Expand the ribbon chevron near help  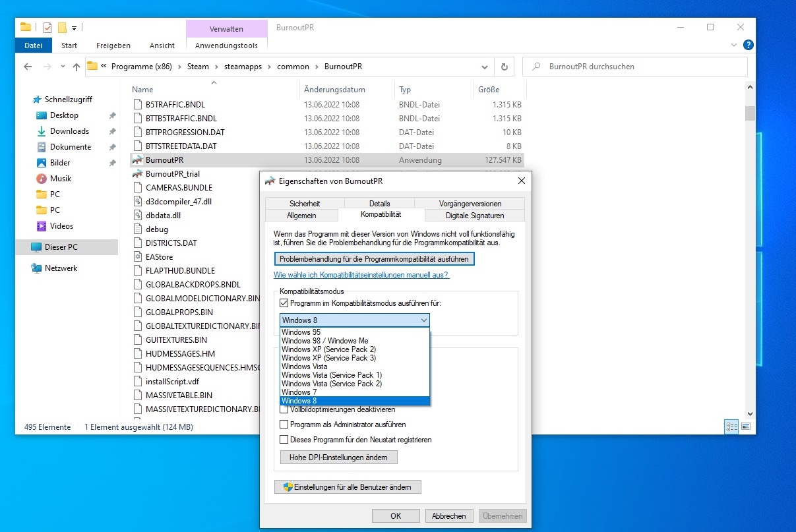(x=735, y=45)
